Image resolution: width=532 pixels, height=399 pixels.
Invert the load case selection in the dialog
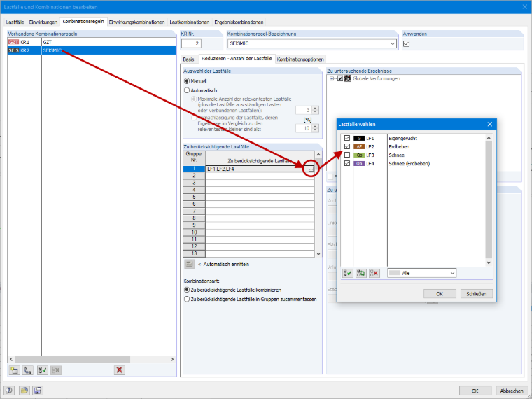click(x=361, y=273)
